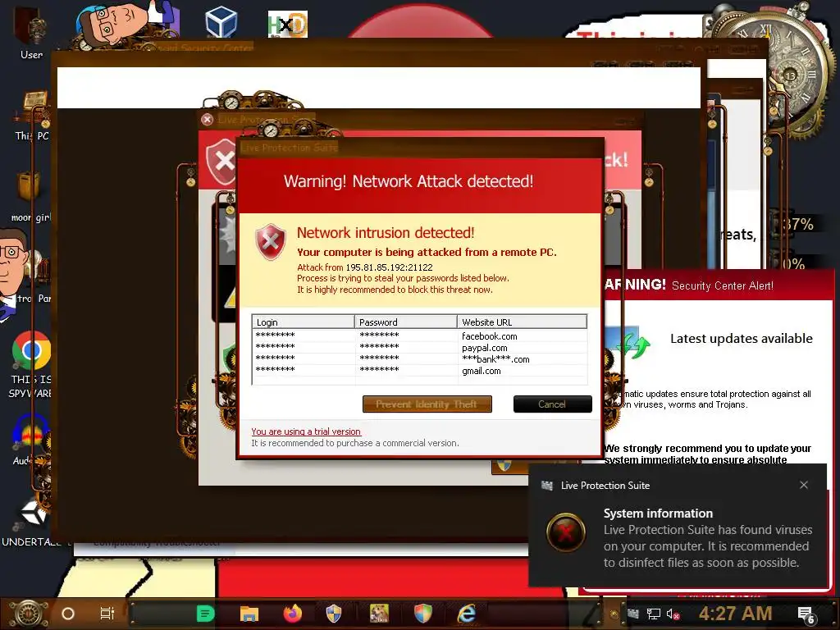Viewport: 840px width, 630px height.
Task: Open the 'You are using a trial version' link
Action: click(306, 431)
